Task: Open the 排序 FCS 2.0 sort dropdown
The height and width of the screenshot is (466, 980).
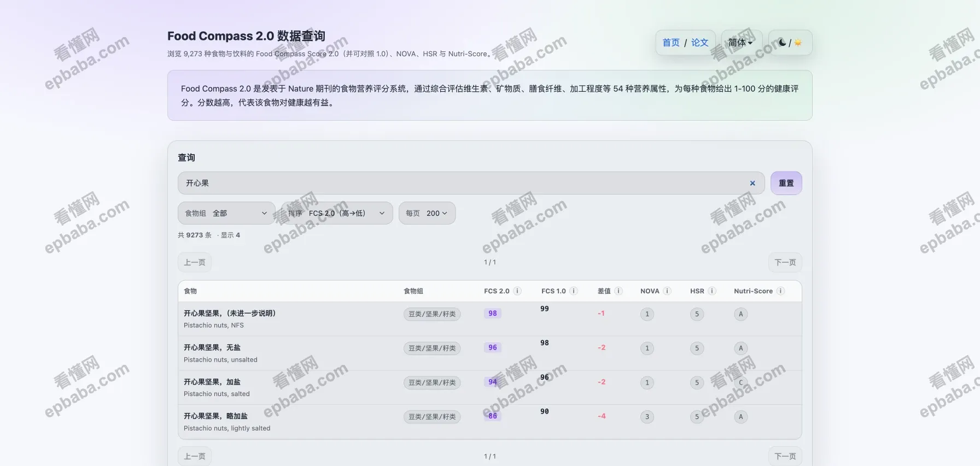Action: coord(337,213)
